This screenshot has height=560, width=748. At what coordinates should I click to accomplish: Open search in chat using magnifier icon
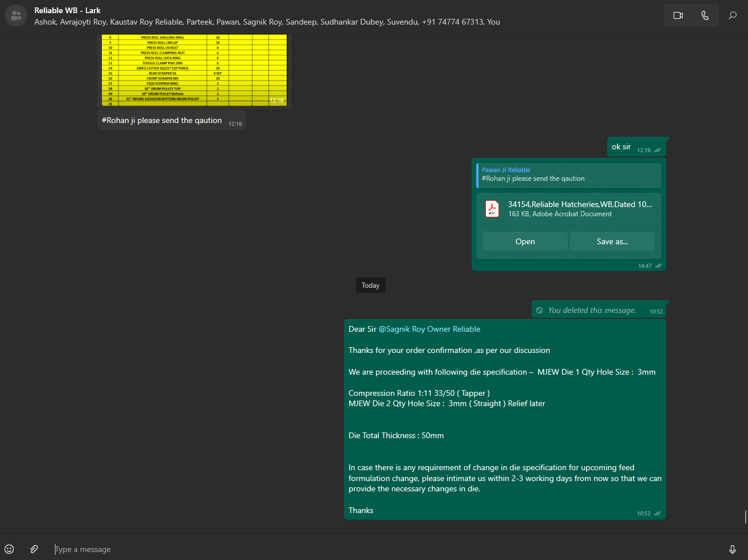coord(732,15)
